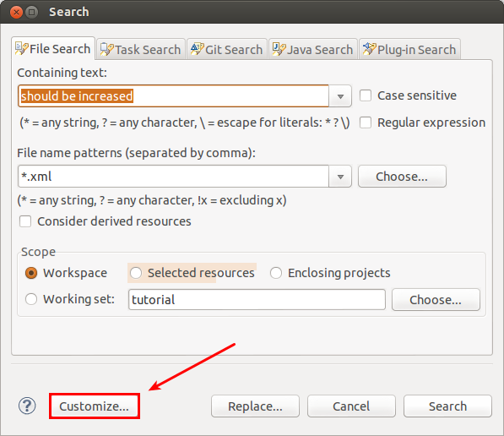Viewport: 504px width, 436px height.
Task: Open the Customize dialog
Action: click(x=95, y=406)
